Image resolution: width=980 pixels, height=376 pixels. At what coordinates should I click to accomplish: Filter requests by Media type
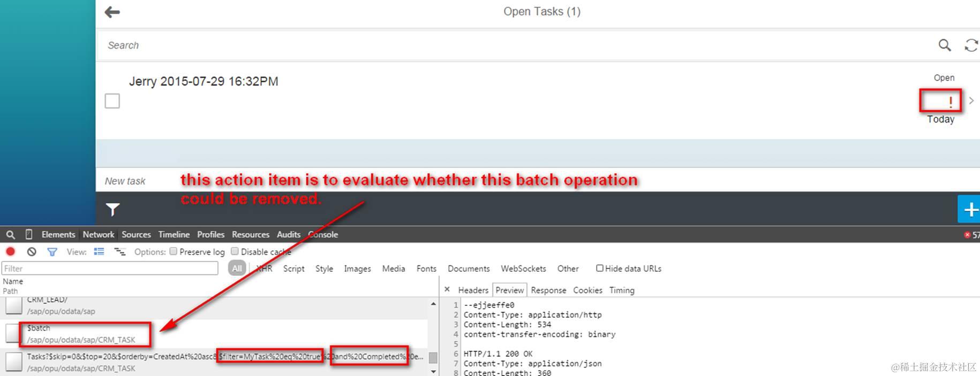tap(394, 268)
